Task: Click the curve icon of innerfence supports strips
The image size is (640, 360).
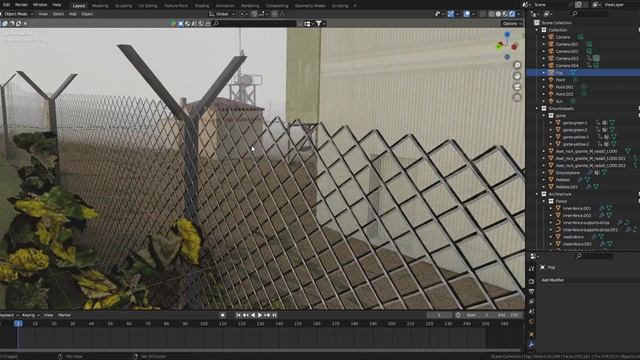Action: click(x=558, y=222)
